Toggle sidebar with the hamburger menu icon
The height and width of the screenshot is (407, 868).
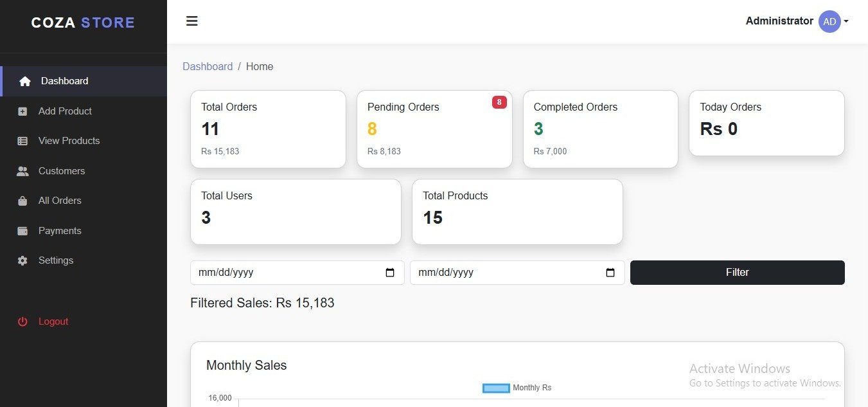coord(191,21)
